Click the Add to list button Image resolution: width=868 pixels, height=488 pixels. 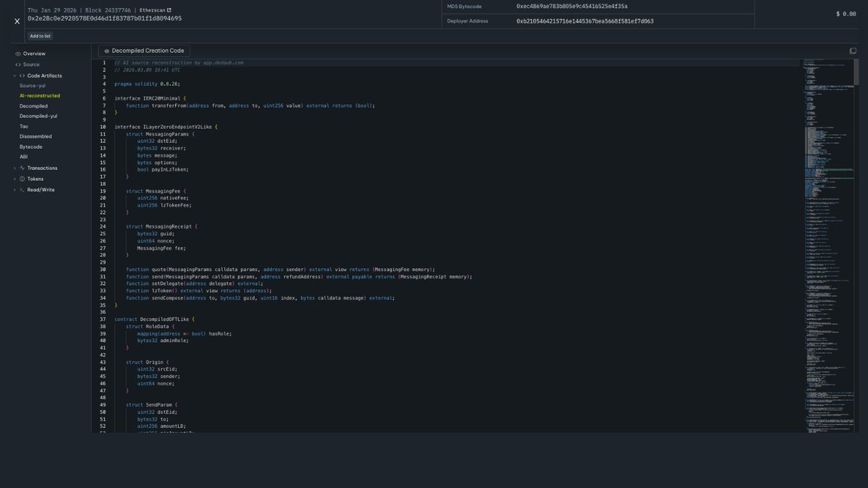(41, 35)
